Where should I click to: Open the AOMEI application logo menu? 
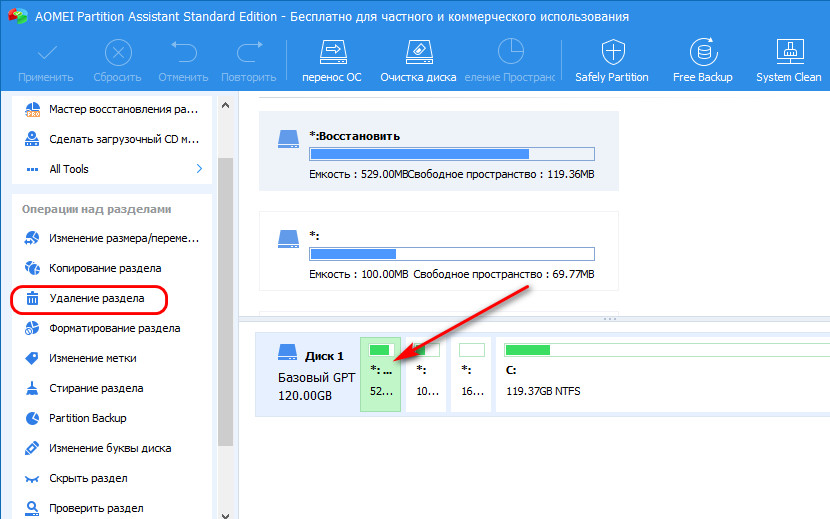[x=17, y=16]
